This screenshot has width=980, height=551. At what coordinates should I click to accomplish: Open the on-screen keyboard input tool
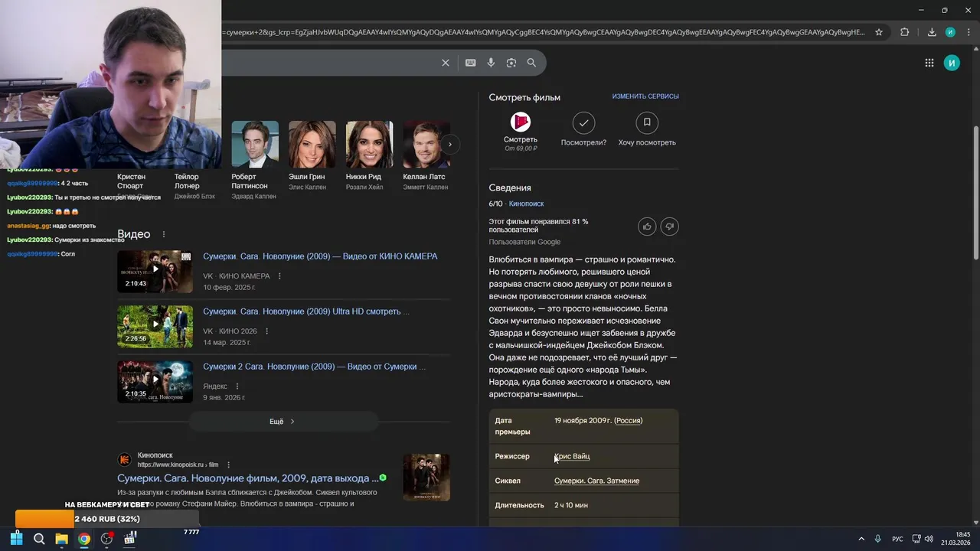pos(471,63)
